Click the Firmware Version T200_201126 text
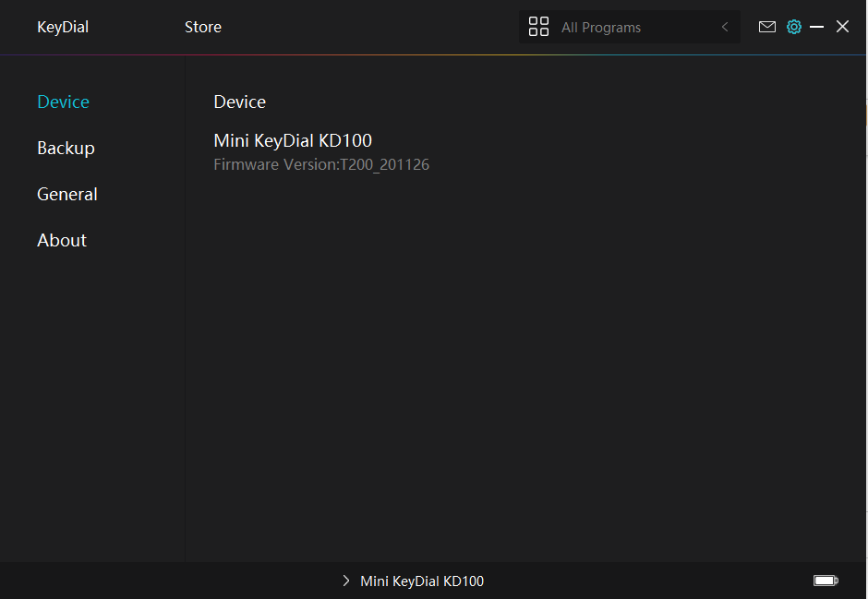Viewport: 868px width, 599px height. click(321, 165)
